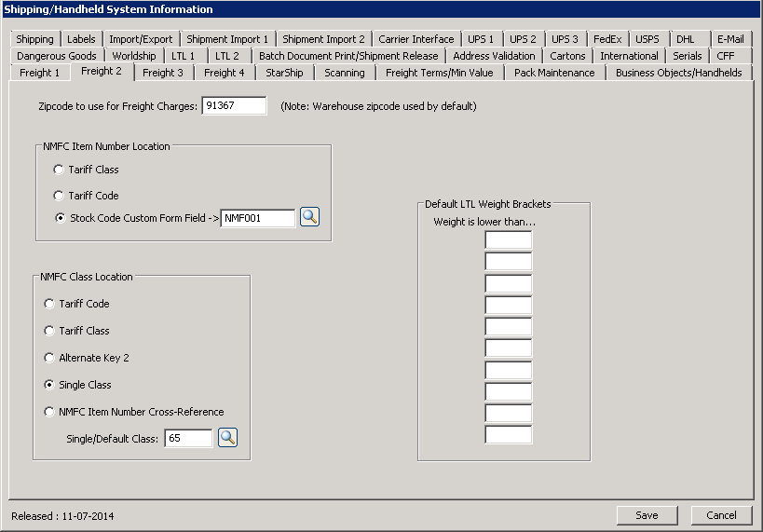
Task: Go to the Dangerous Goods tab
Action: (x=57, y=56)
